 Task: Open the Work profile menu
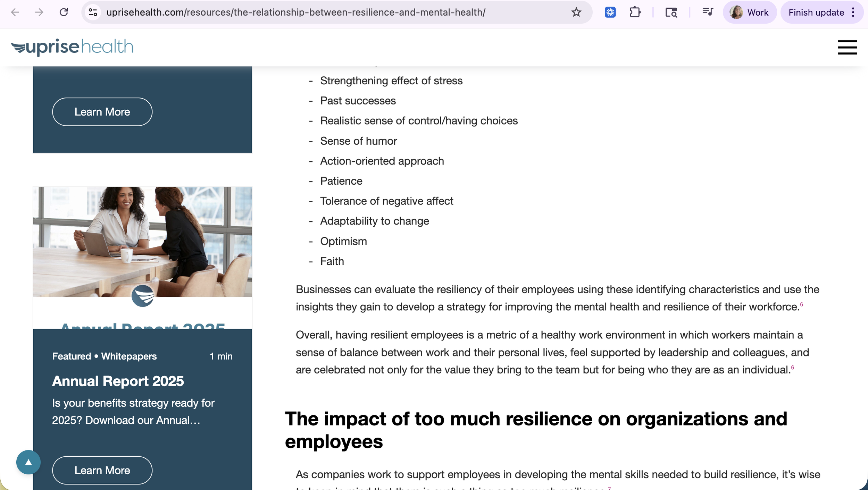(x=749, y=12)
